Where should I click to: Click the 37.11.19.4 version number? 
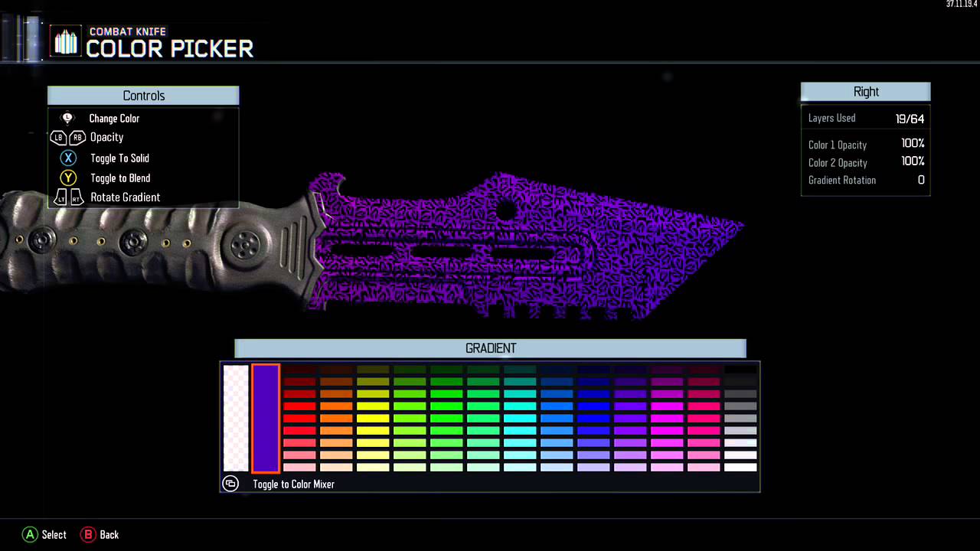pos(961,5)
